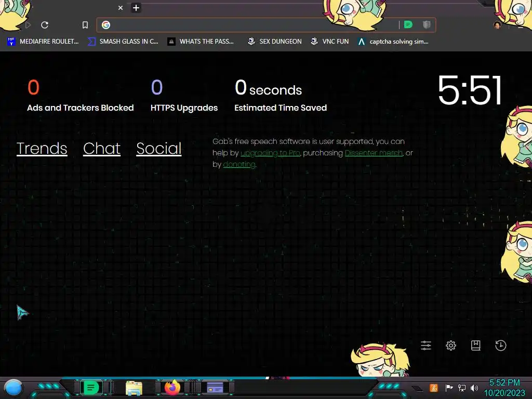532x399 pixels.
Task: Close the current browser tab
Action: coord(121,7)
